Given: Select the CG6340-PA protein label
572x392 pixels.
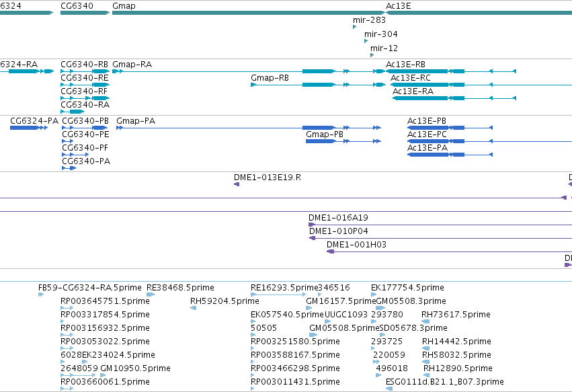Looking at the screenshot, I should [86, 161].
